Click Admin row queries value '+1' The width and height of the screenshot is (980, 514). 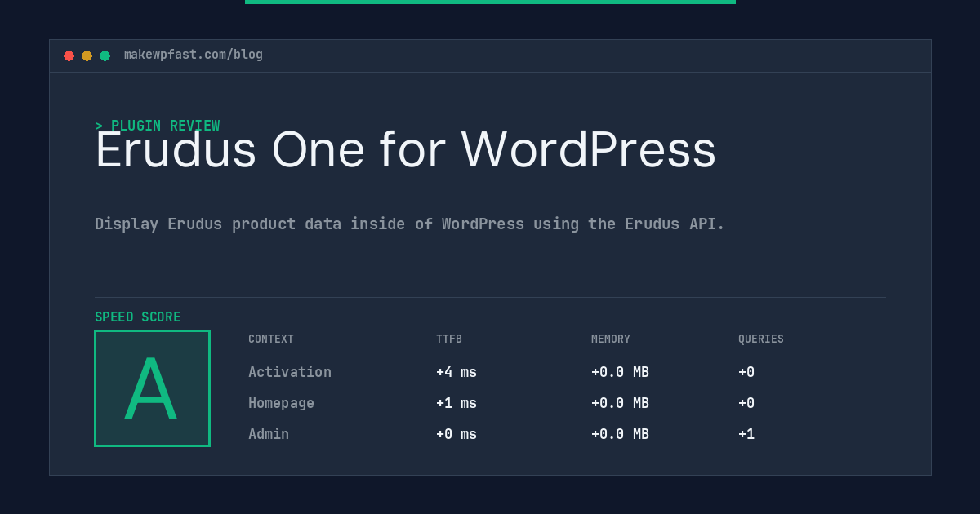(746, 434)
